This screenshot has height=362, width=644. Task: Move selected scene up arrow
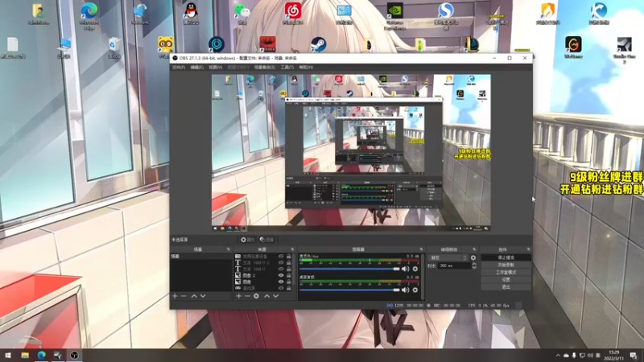point(194,296)
